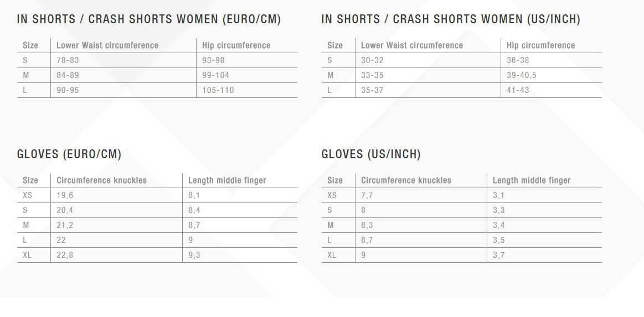Select Circumference knuckles header in Euro gloves table
The width and height of the screenshot is (644, 317).
[x=101, y=180]
